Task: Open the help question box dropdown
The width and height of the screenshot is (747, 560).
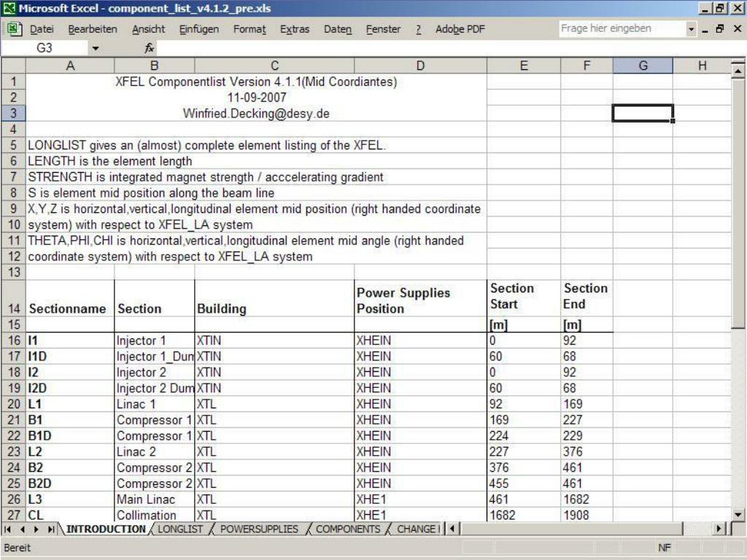Action: 692,29
